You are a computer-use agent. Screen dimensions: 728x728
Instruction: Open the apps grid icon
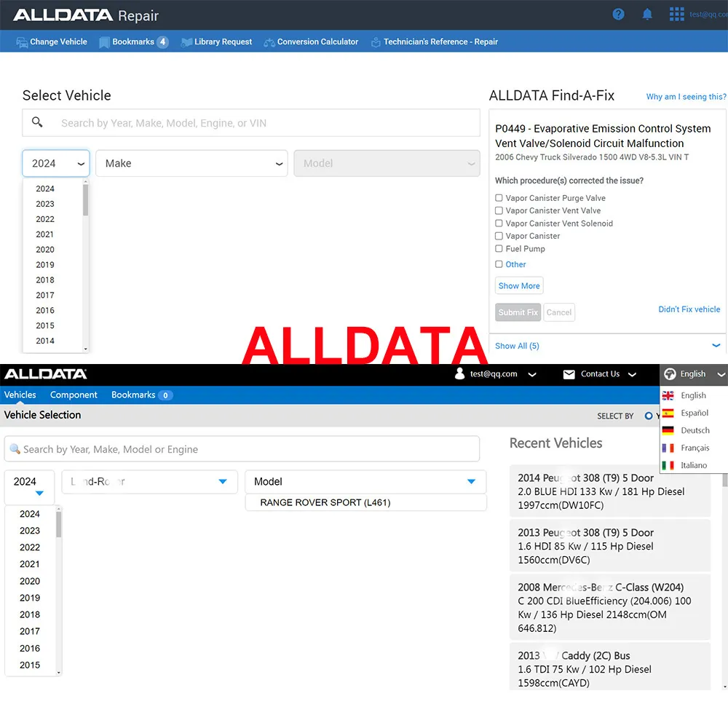point(676,14)
